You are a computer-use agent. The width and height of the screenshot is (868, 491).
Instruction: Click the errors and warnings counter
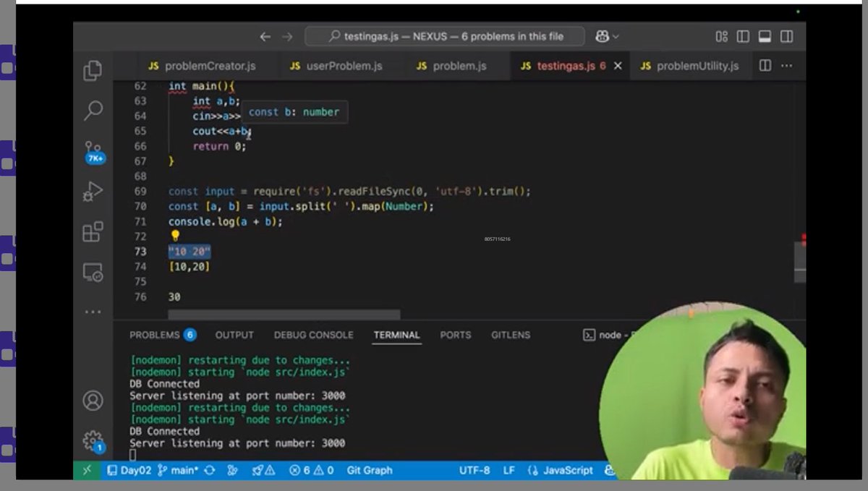tap(312, 470)
